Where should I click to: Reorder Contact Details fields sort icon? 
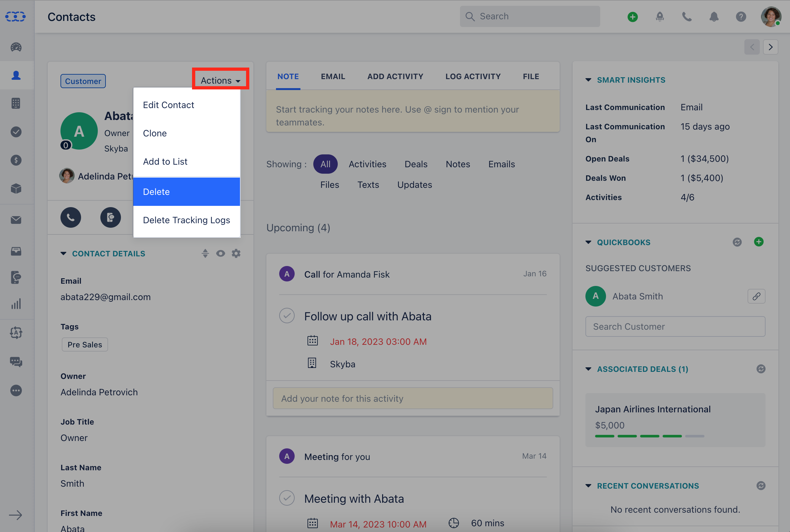tap(205, 253)
